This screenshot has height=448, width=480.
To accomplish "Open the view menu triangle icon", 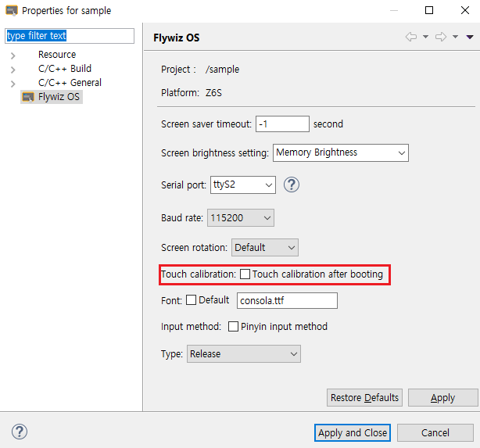I will coord(470,37).
